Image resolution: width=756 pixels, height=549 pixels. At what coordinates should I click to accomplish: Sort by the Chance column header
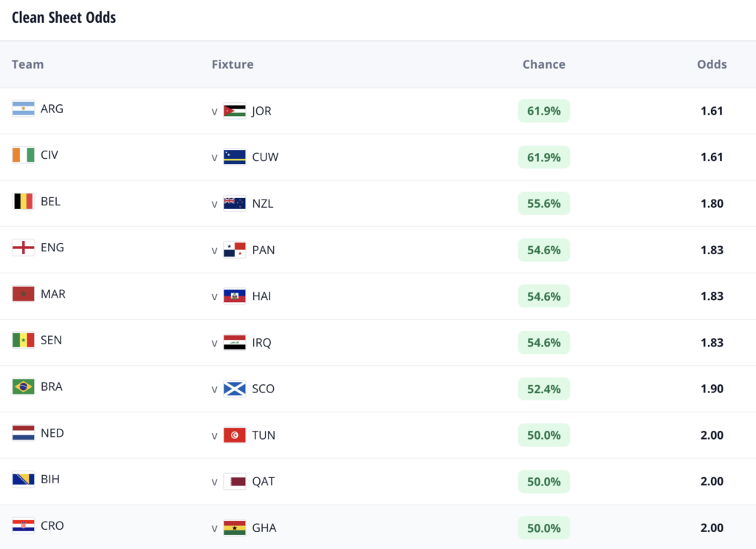[544, 64]
